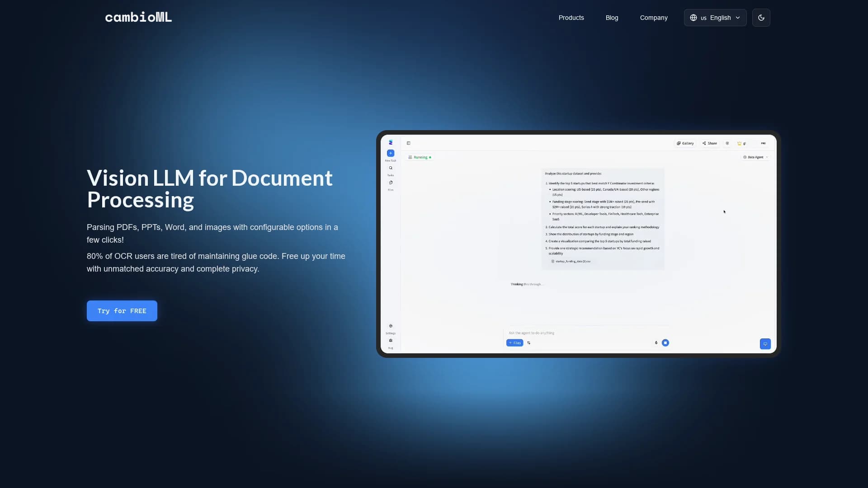868x488 pixels.
Task: Open the Tasks search icon in the sidebar
Action: click(x=391, y=168)
